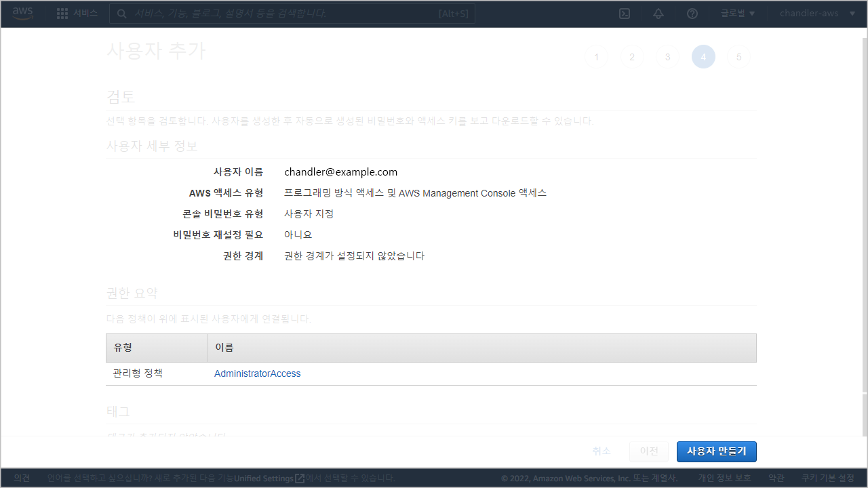868x488 pixels.
Task: Launch the CloudShell terminal icon
Action: click(625, 14)
